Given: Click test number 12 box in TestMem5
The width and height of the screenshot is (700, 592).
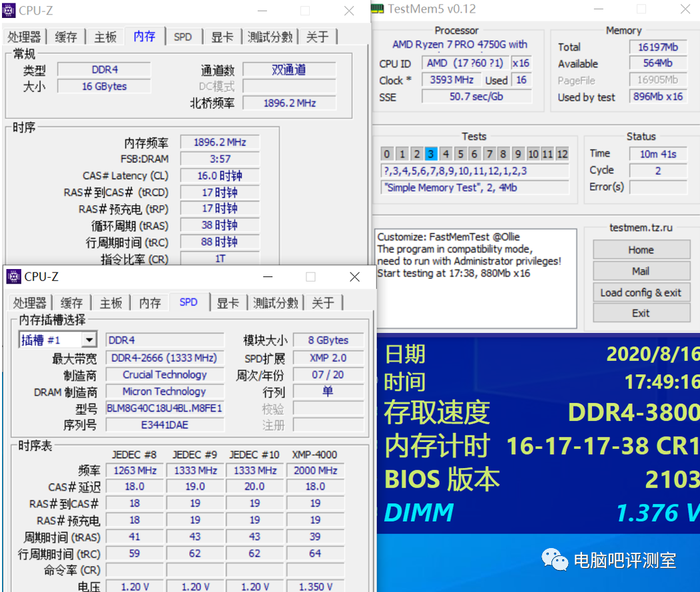Looking at the screenshot, I should tap(562, 154).
